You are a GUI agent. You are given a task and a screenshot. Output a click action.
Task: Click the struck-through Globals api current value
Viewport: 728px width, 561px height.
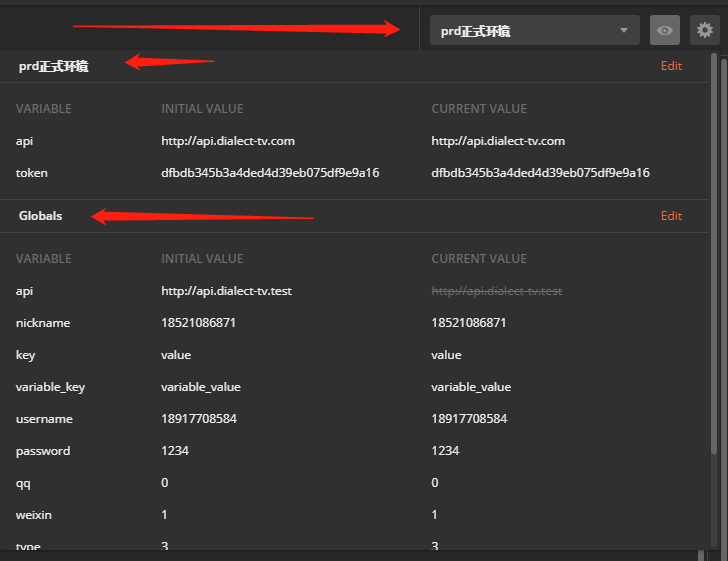[496, 291]
